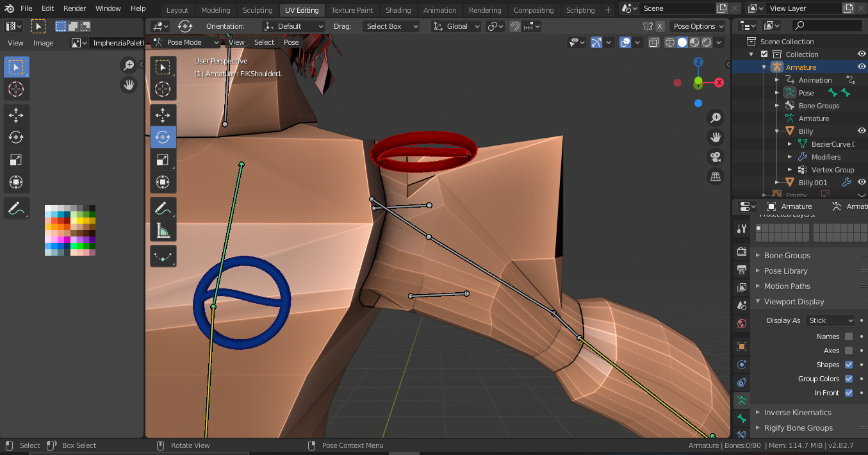Image resolution: width=868 pixels, height=455 pixels.
Task: Click the 3D viewport zoom magnifier gizmo
Action: click(x=716, y=118)
